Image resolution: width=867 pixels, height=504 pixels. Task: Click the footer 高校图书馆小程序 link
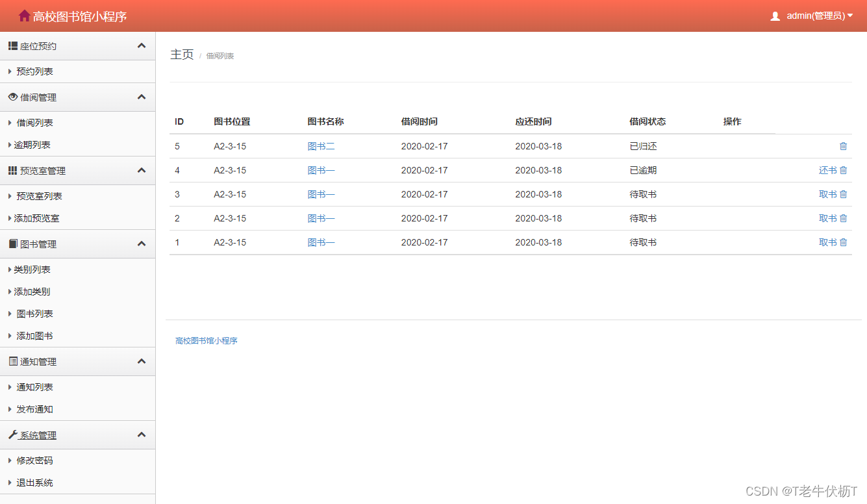[207, 340]
